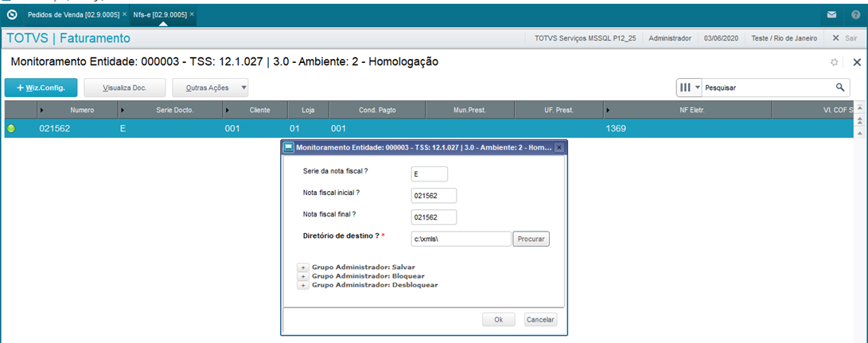
Task: Click the Teste / Rio de Janeiro label
Action: pos(784,38)
